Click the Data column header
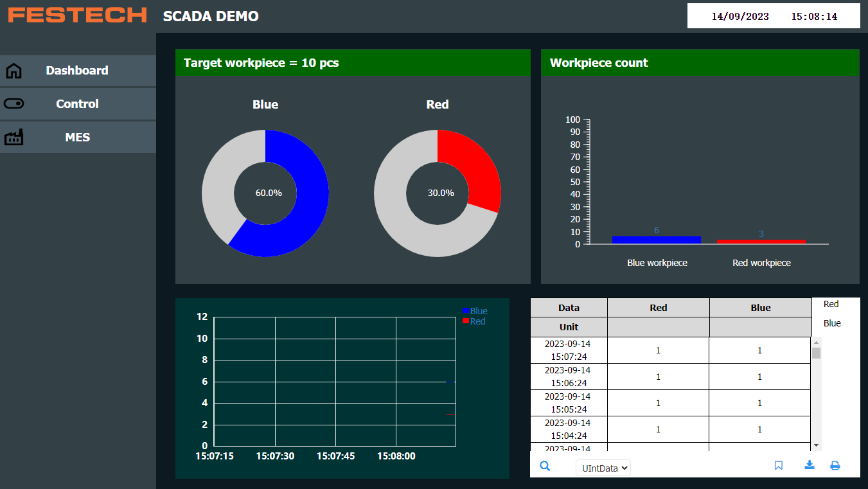The width and height of the screenshot is (868, 489). (x=569, y=308)
